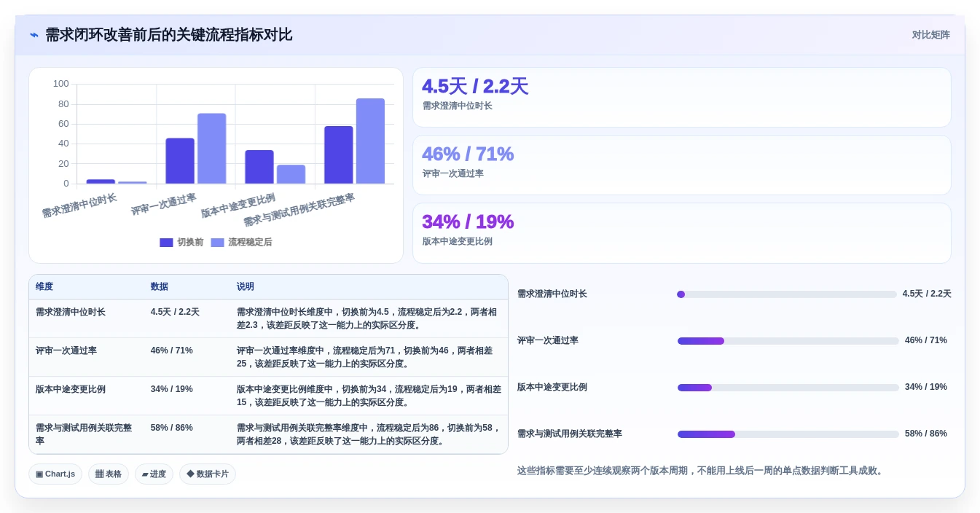Click the progress bar for 需求与测试用例关联完整率
Image resolution: width=980 pixels, height=513 pixels.
pyautogui.click(x=788, y=434)
